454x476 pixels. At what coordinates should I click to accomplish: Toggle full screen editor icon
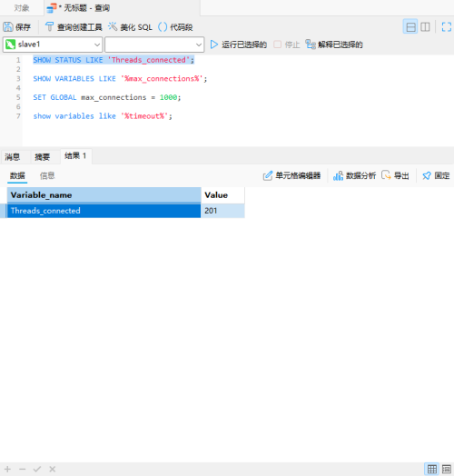coord(446,27)
